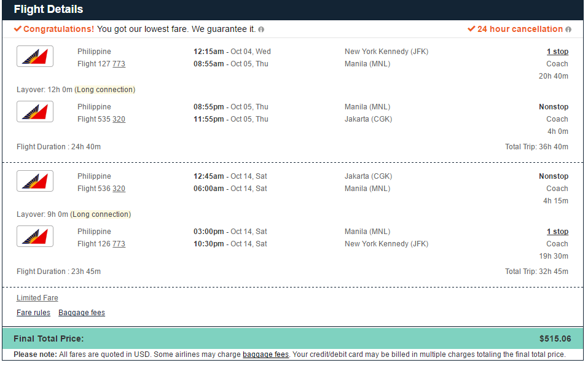Screen dimensions: 588x368
Task: Open the Fare rules link
Action: pyautogui.click(x=33, y=313)
